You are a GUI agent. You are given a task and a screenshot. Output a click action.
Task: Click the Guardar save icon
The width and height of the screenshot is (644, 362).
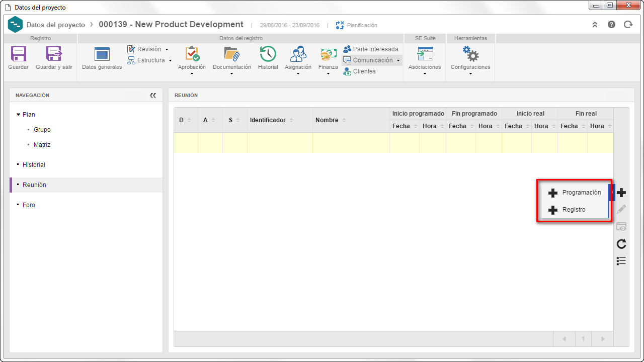(19, 54)
